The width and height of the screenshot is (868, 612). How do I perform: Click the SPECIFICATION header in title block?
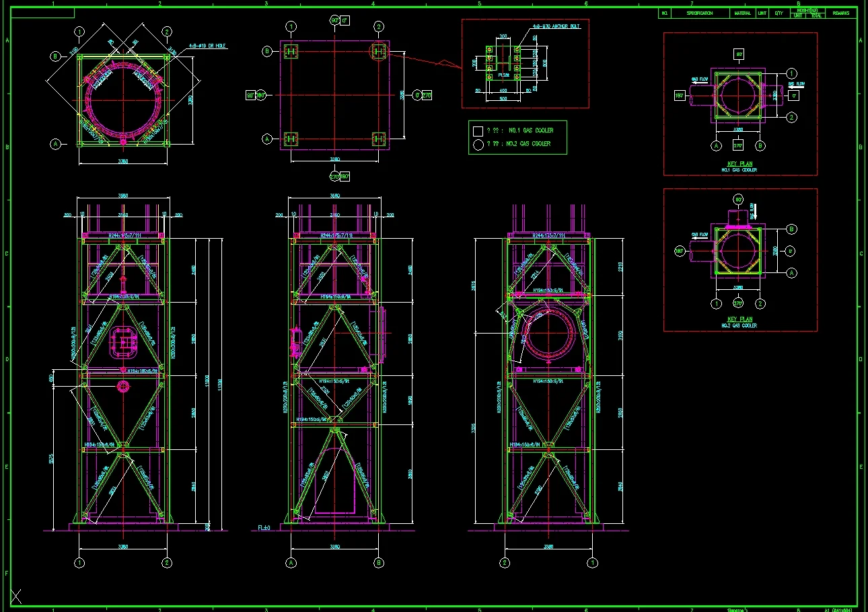point(700,13)
